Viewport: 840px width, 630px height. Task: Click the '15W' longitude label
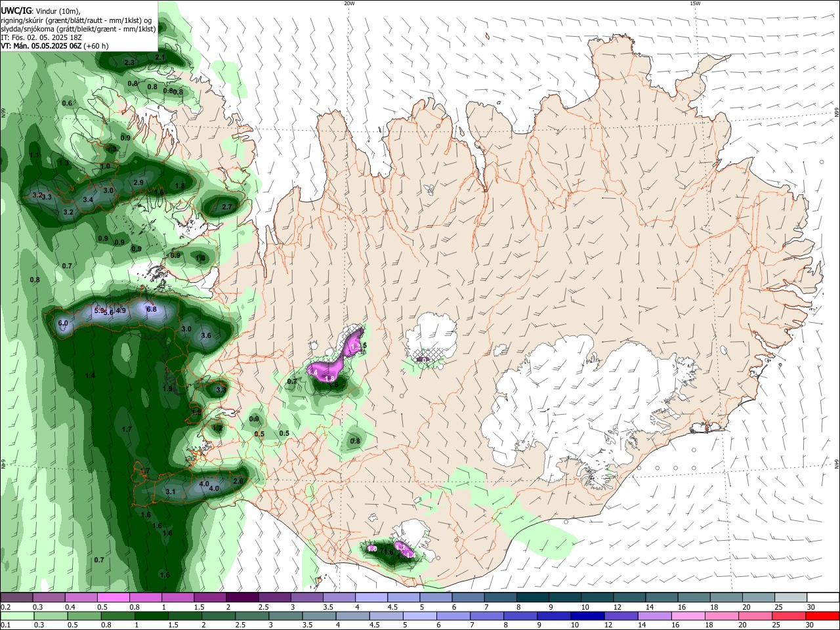click(695, 3)
